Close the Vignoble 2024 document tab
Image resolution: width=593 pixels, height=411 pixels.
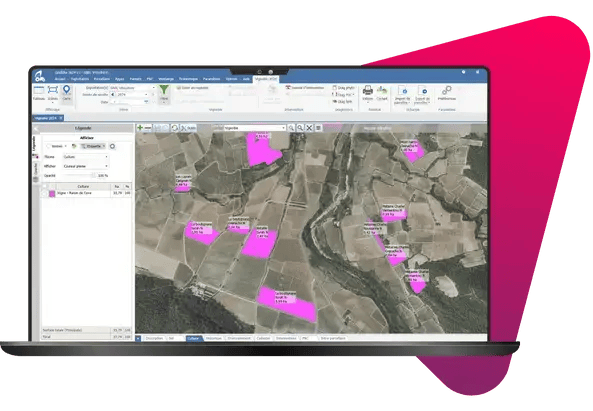(x=61, y=118)
